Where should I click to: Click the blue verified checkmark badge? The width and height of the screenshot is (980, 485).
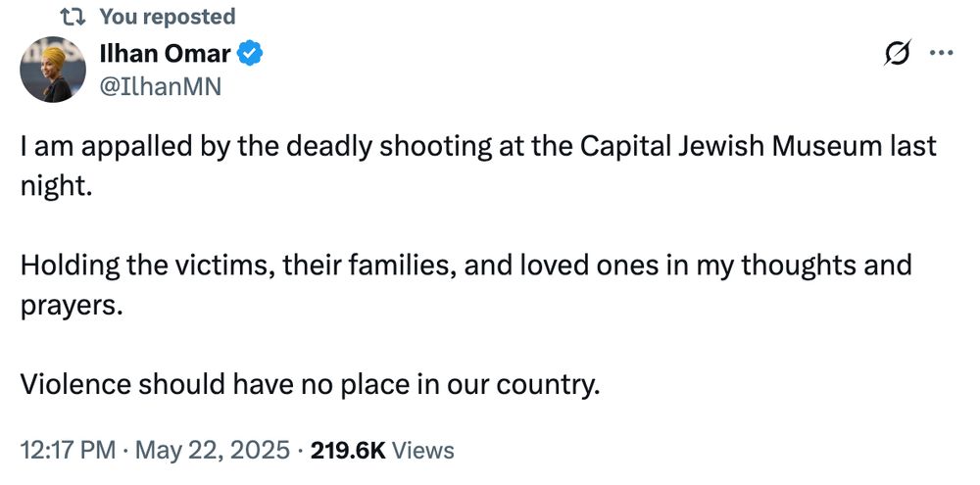pyautogui.click(x=251, y=54)
